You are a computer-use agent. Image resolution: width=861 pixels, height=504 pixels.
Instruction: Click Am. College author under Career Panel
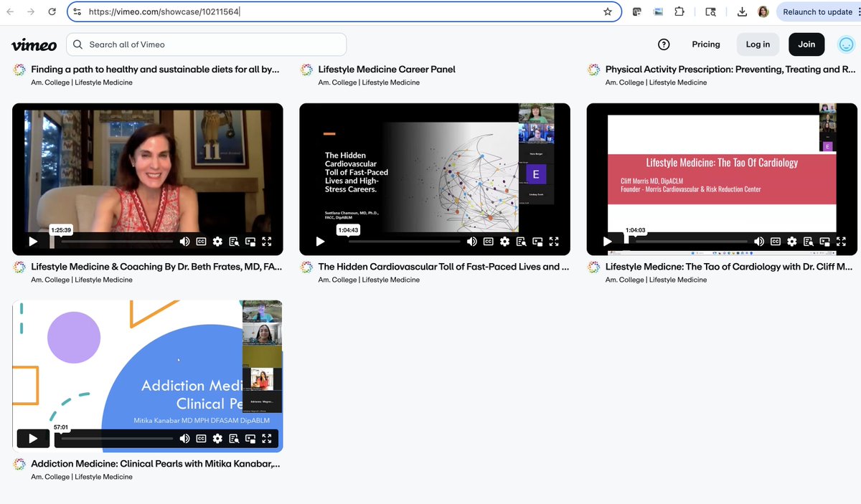point(369,82)
